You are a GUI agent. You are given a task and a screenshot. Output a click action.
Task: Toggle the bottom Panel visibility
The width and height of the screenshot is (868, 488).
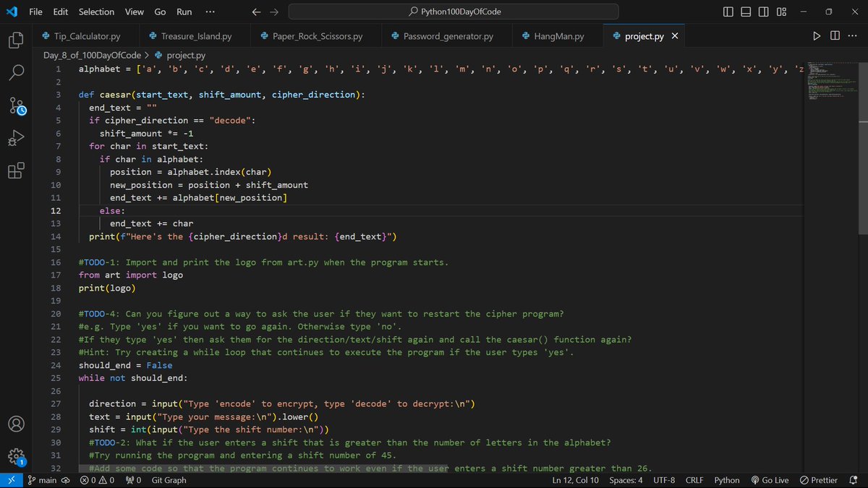(746, 12)
